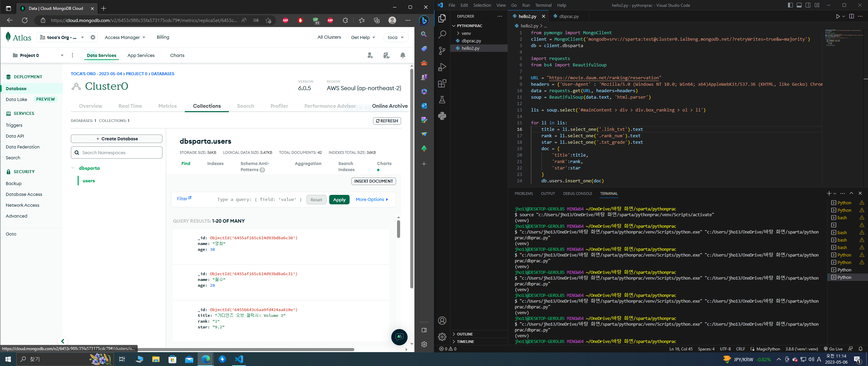Expand the Get Help dropdown
Screen dimensions: 868x366
tap(363, 37)
